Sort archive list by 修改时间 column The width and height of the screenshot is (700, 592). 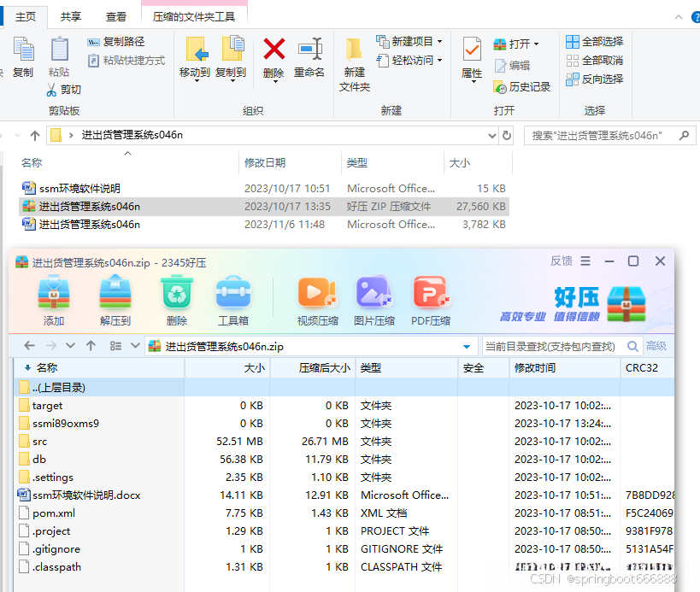pyautogui.click(x=535, y=368)
